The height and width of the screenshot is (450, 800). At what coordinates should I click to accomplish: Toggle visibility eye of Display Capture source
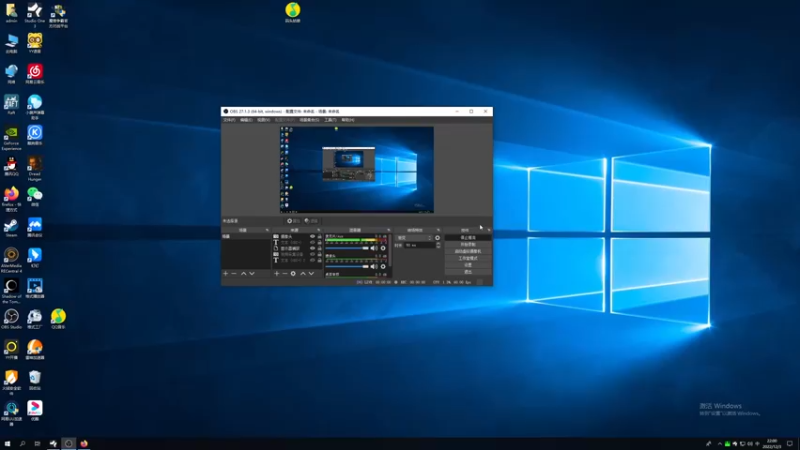click(313, 248)
